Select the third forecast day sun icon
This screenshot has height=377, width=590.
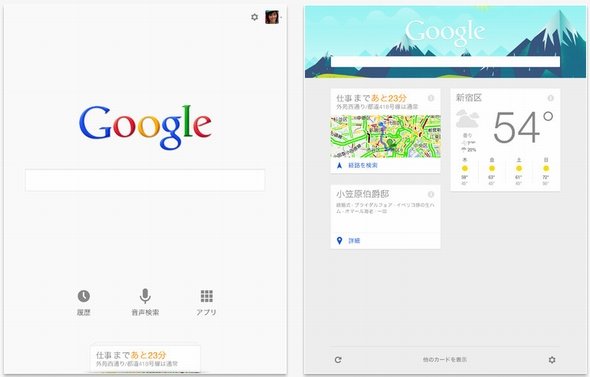click(519, 168)
